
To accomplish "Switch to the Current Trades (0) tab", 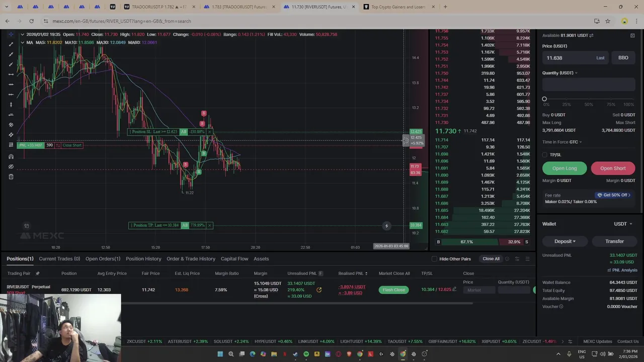I will [x=59, y=259].
